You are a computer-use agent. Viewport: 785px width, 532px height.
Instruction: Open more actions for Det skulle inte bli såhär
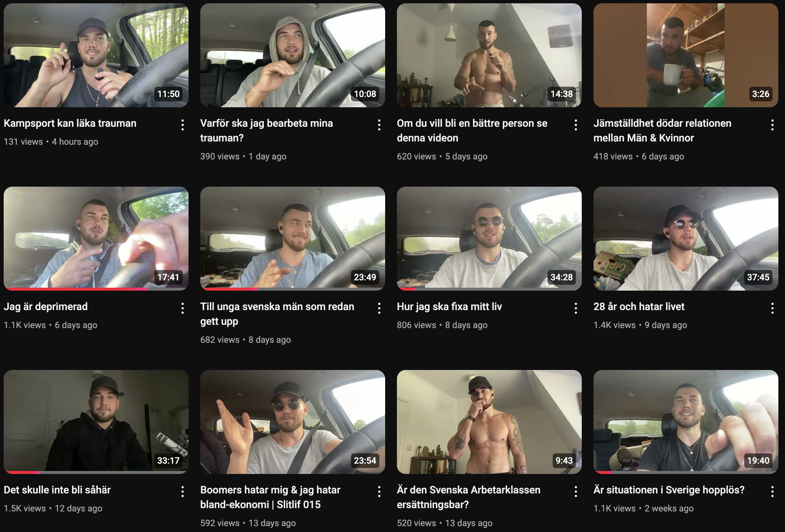point(183,492)
